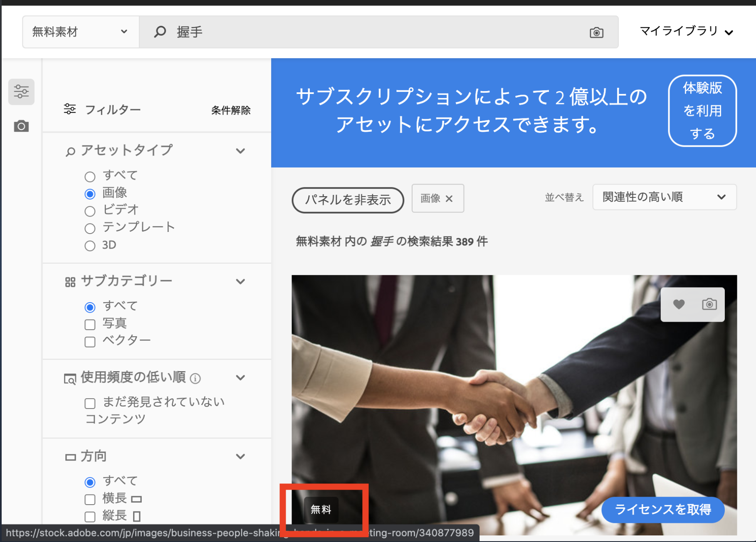This screenshot has height=542, width=756.
Task: Click the blue subscription banner text
Action: 471,111
